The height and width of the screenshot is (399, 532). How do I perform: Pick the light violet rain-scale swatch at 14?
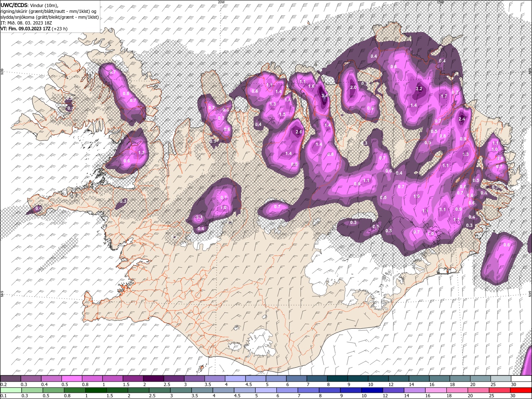pos(414,390)
